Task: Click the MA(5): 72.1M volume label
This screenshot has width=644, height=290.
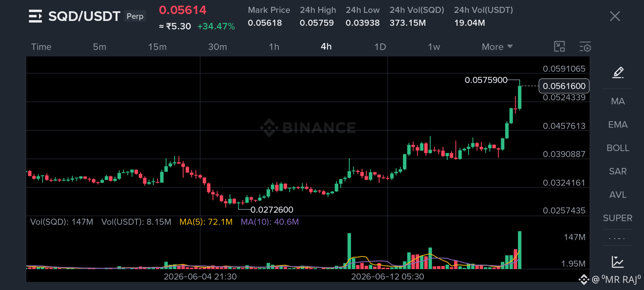Action: click(x=206, y=222)
